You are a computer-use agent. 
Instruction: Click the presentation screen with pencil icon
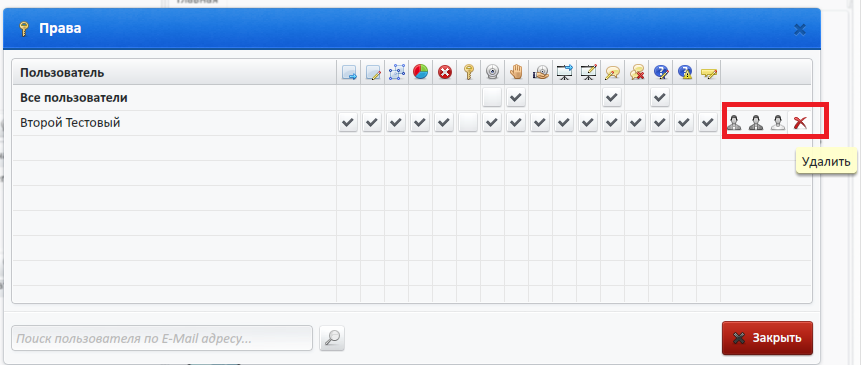point(589,72)
